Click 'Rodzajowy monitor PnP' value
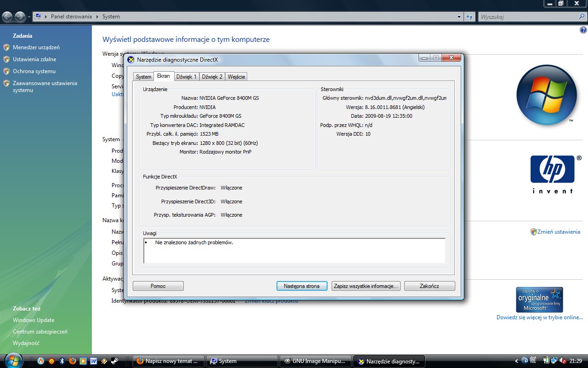The width and height of the screenshot is (588, 368). [x=226, y=152]
